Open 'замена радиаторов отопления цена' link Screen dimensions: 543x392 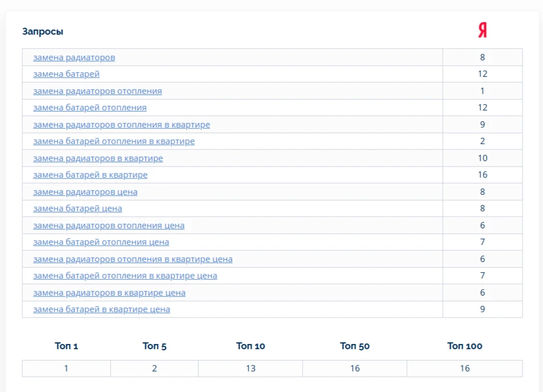coord(109,226)
